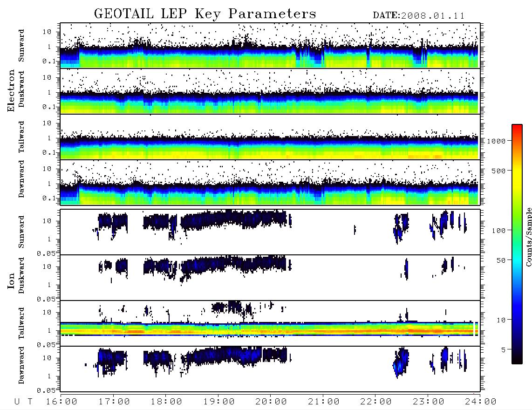Click the GEOTAIL LEP Key Parameters title
Image resolution: width=532 pixels, height=410 pixels.
205,14
